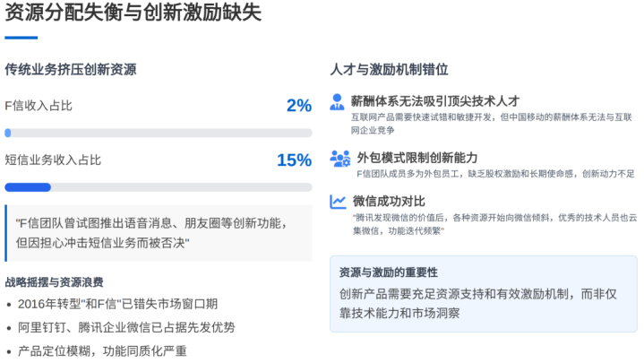The width and height of the screenshot is (644, 363).
Task: Click the single person icon beside 薪酬体系
Action: [x=337, y=102]
